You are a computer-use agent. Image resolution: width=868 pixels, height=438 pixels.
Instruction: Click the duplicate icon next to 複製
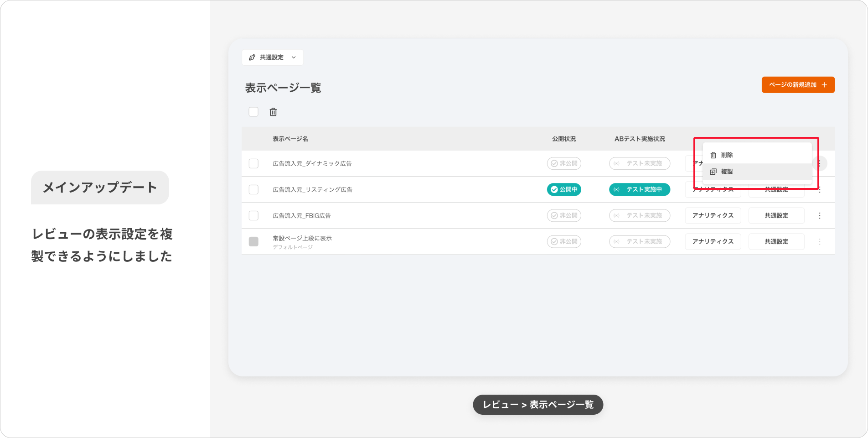pos(713,172)
